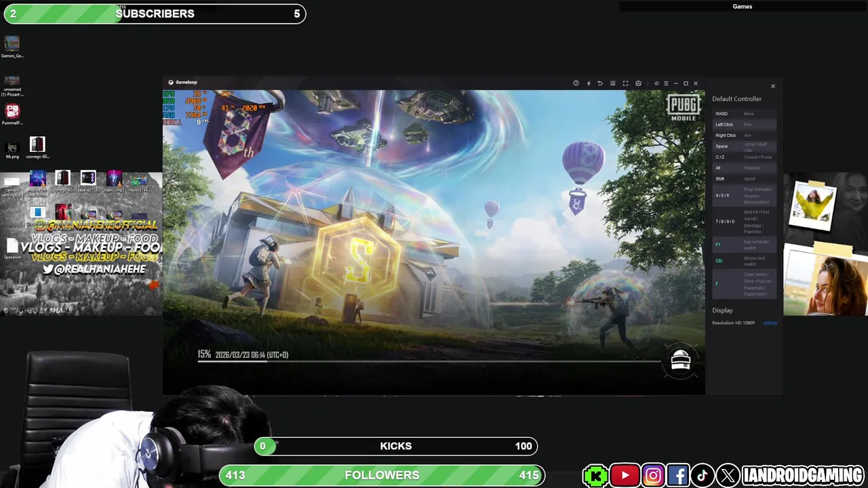
Task: Select the F1 key reminder switch row
Action: point(744,245)
